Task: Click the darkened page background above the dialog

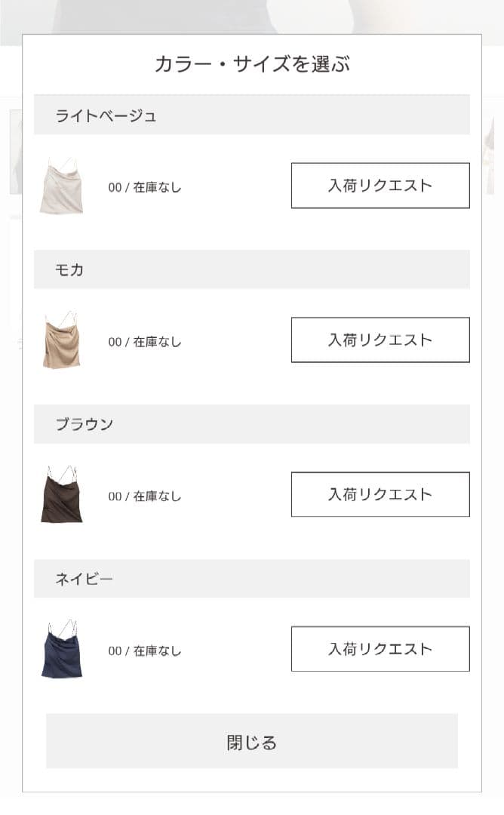Action: [x=252, y=14]
